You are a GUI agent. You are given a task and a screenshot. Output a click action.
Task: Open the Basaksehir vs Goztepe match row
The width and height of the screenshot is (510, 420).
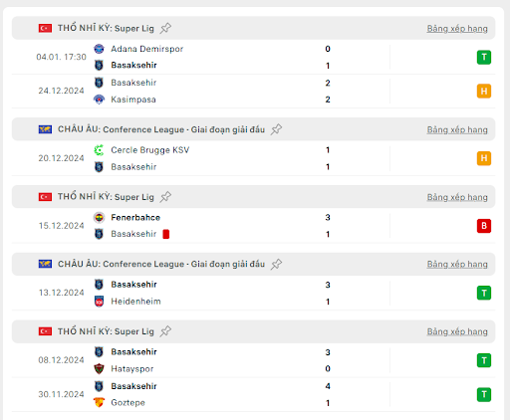[x=253, y=394]
